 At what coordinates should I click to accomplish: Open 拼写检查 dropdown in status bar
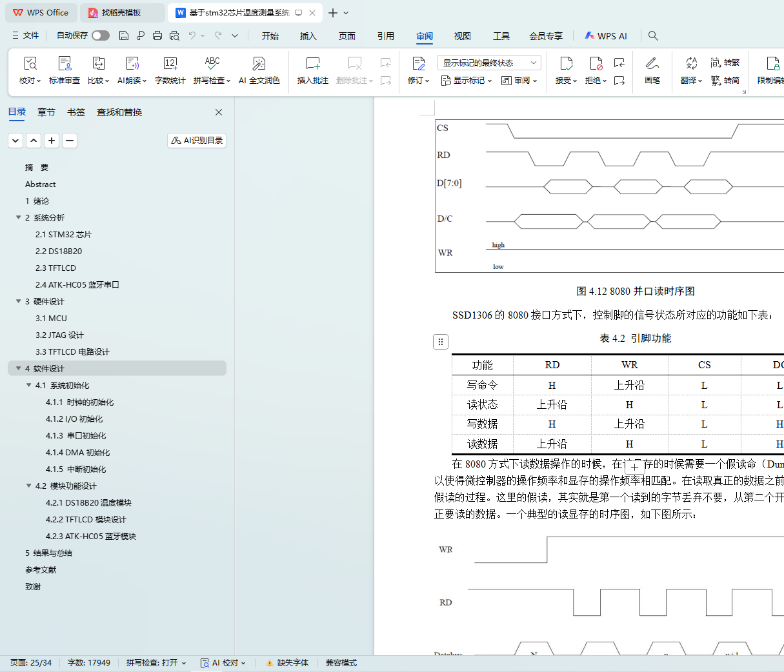click(156, 663)
